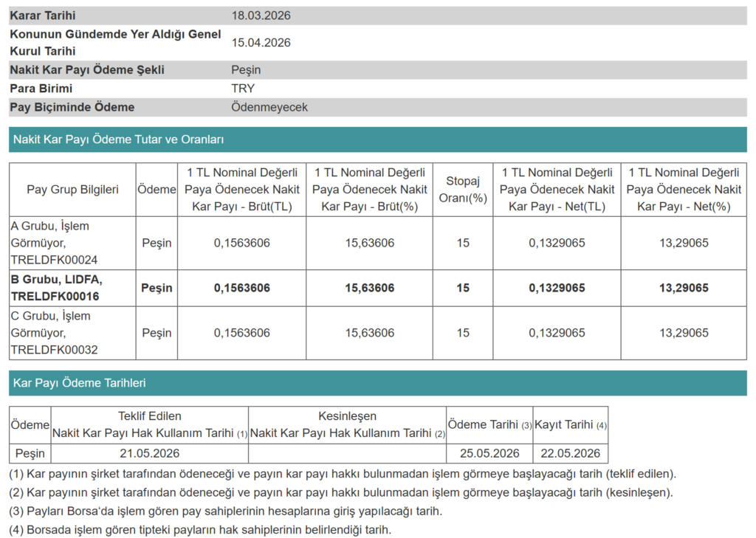Select the A Grubu TRELDFK00024 cell
Screen dimensions: 756x538
point(72,243)
